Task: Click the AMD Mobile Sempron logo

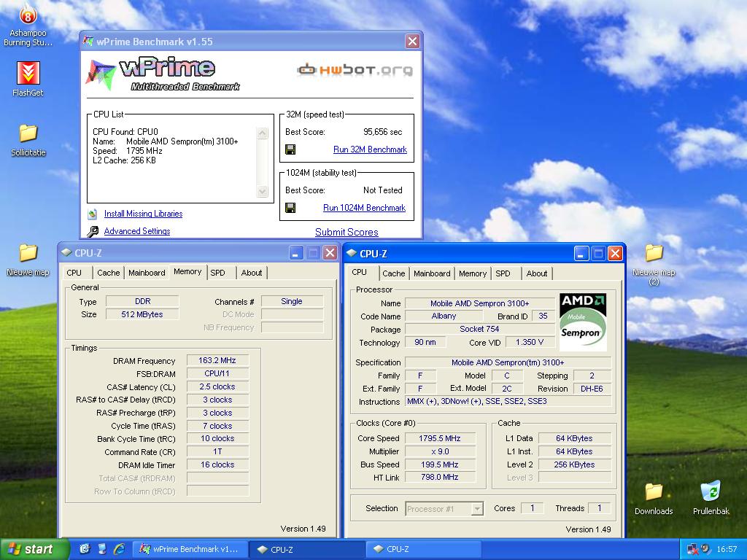Action: click(583, 322)
